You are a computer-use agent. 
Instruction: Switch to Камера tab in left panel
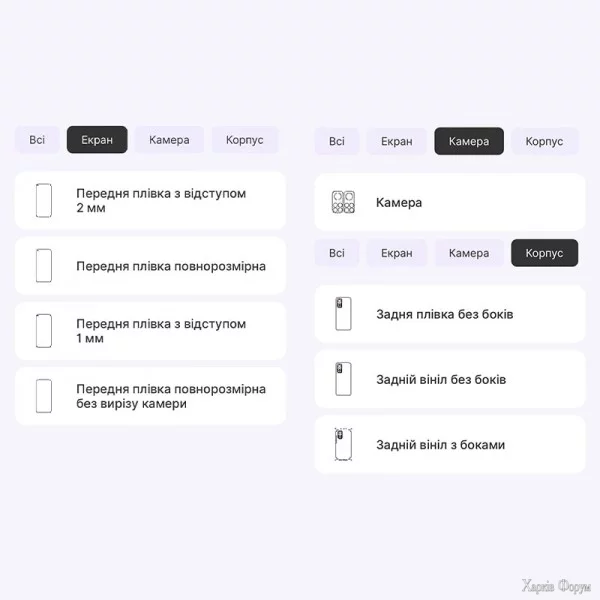169,140
